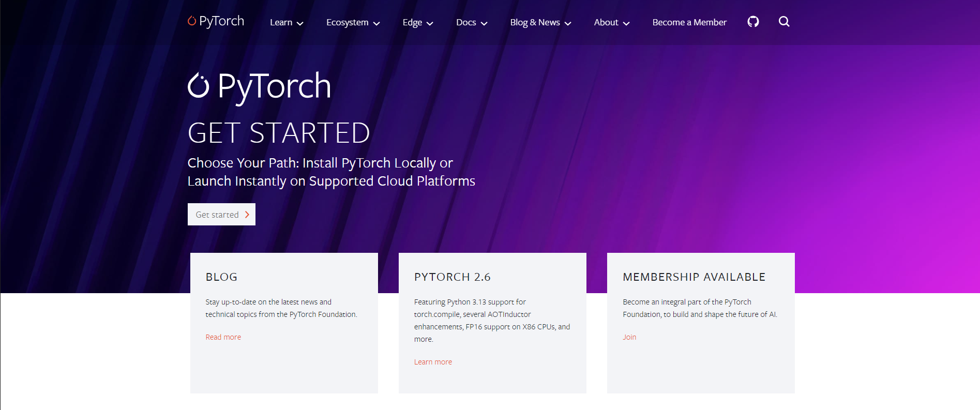
Task: Open the Blog & News menu item
Action: 535,22
